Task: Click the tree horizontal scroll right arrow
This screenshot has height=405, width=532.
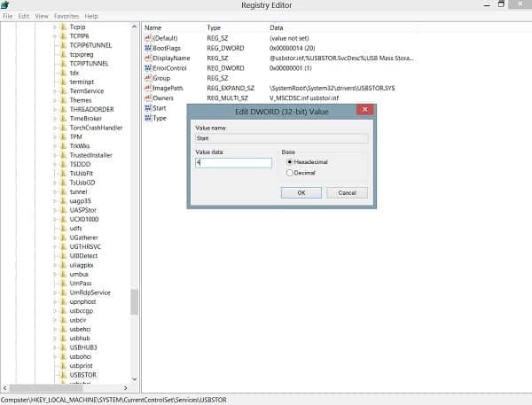Action: pos(126,387)
